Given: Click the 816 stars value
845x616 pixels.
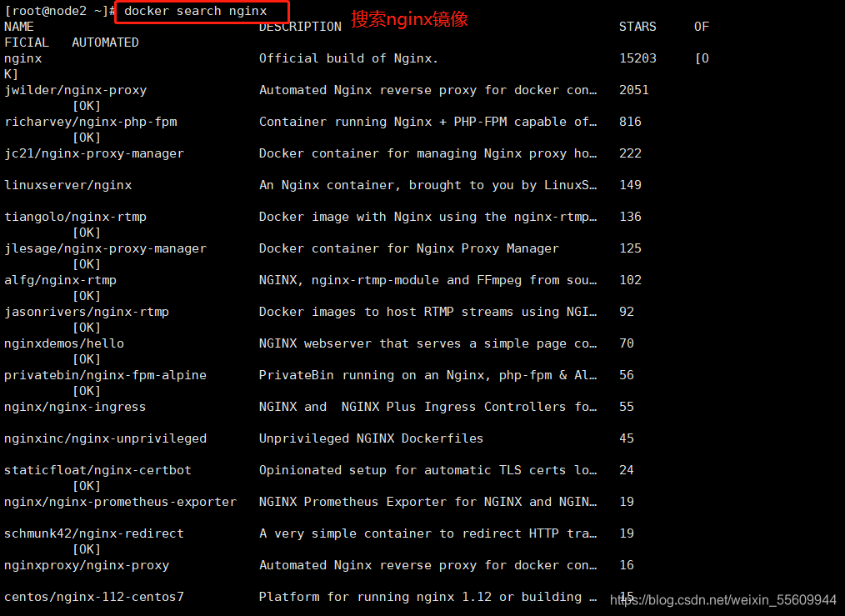Looking at the screenshot, I should [x=631, y=122].
